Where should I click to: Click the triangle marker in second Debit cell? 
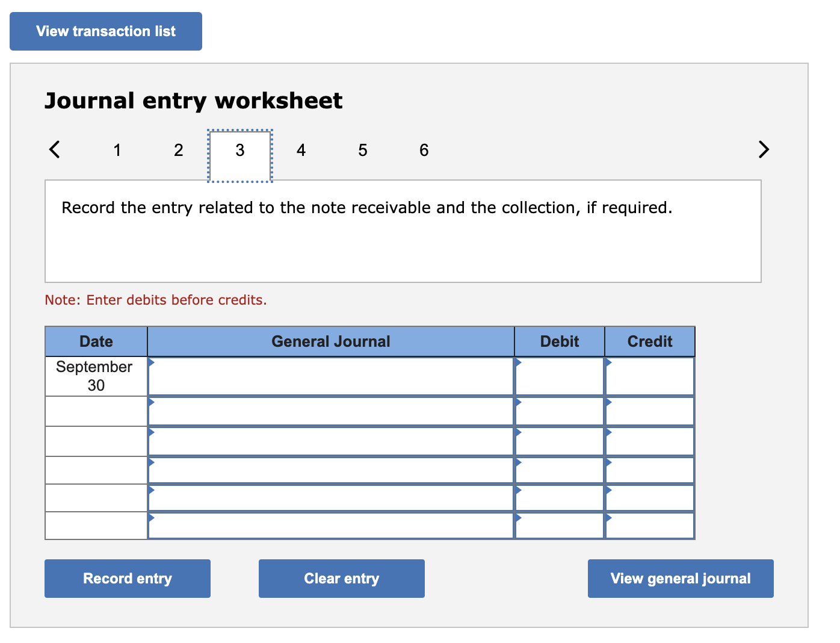518,401
